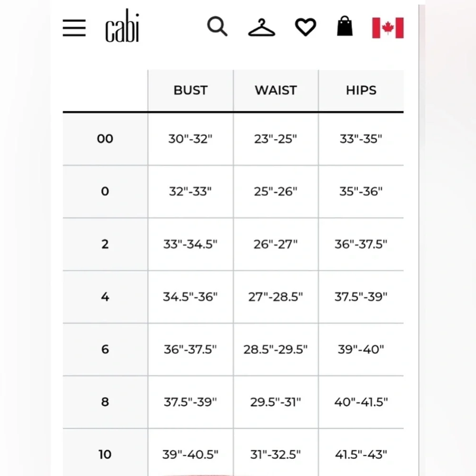Open the wishlist heart icon
The image size is (476, 476).
(x=305, y=27)
